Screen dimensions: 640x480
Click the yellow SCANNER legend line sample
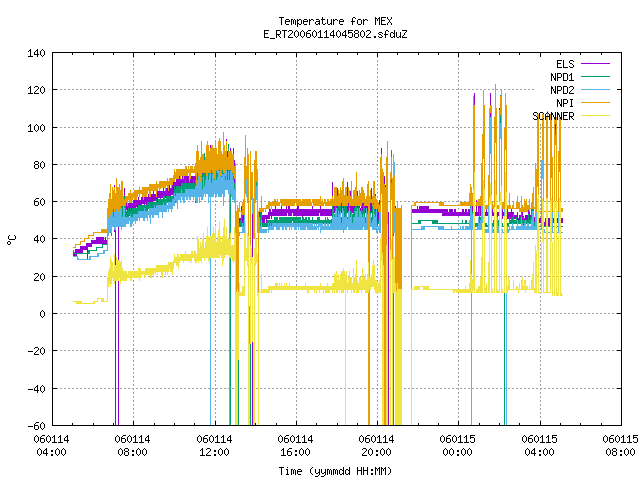coord(595,116)
